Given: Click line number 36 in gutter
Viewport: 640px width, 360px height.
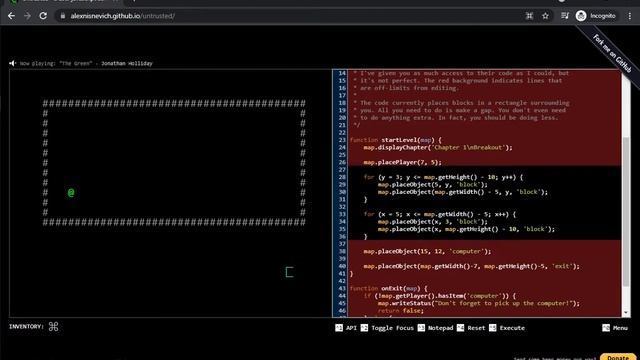Looking at the screenshot, I should pyautogui.click(x=342, y=237).
